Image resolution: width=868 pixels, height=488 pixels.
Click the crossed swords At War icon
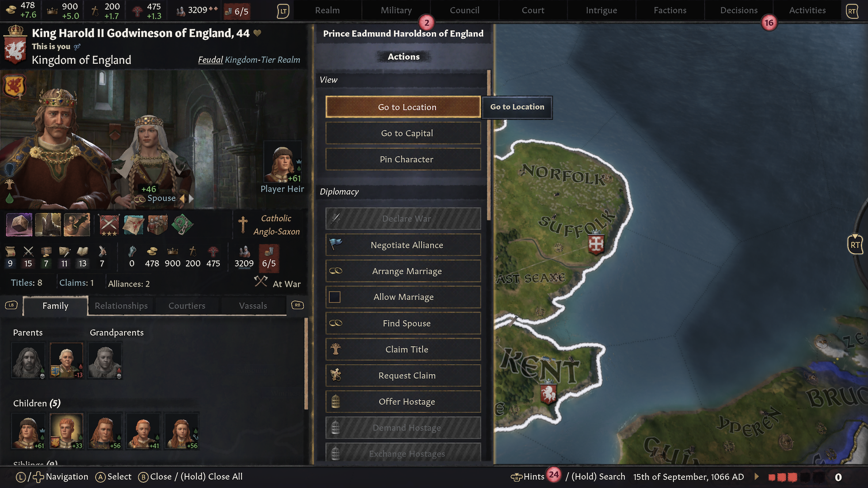click(261, 282)
